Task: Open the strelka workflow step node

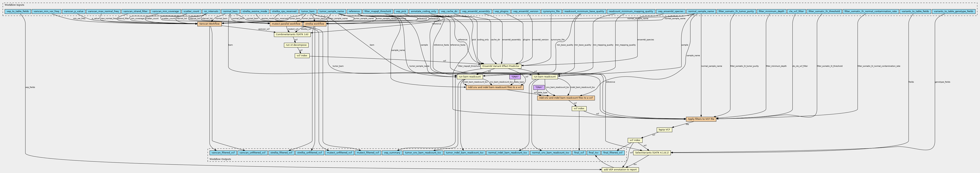Action: coord(315,24)
